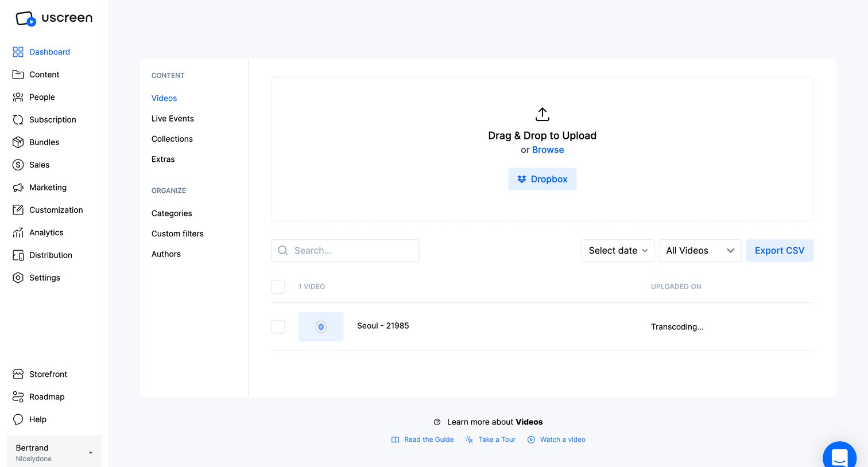Click the Settings hexagon icon
Viewport: 868px width, 467px height.
[x=18, y=278]
